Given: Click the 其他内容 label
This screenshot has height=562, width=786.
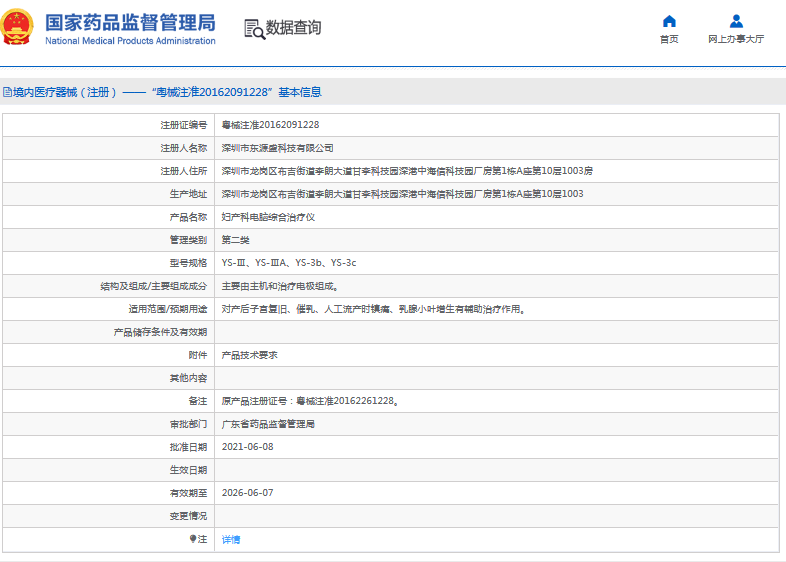Looking at the screenshot, I should click(188, 378).
